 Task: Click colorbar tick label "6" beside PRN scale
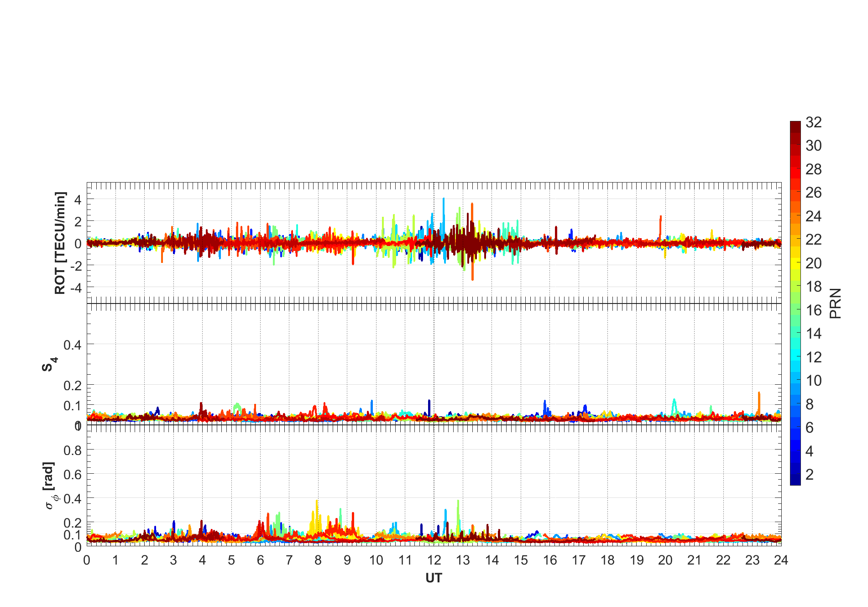click(810, 428)
